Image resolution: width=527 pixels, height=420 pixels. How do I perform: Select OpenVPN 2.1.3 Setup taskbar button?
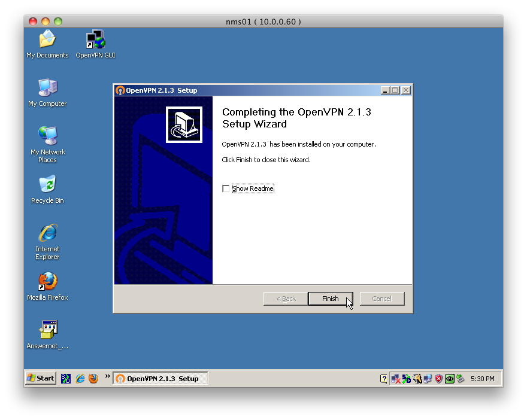pyautogui.click(x=160, y=378)
